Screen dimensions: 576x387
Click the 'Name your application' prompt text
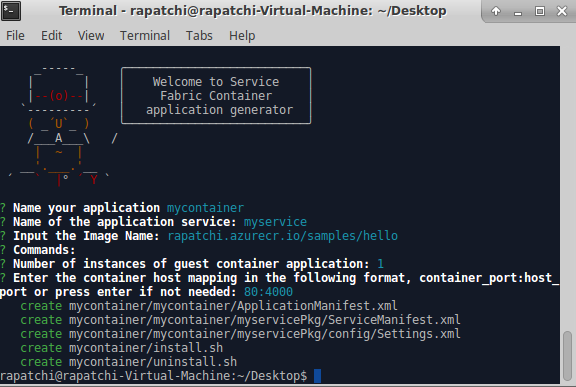point(86,208)
